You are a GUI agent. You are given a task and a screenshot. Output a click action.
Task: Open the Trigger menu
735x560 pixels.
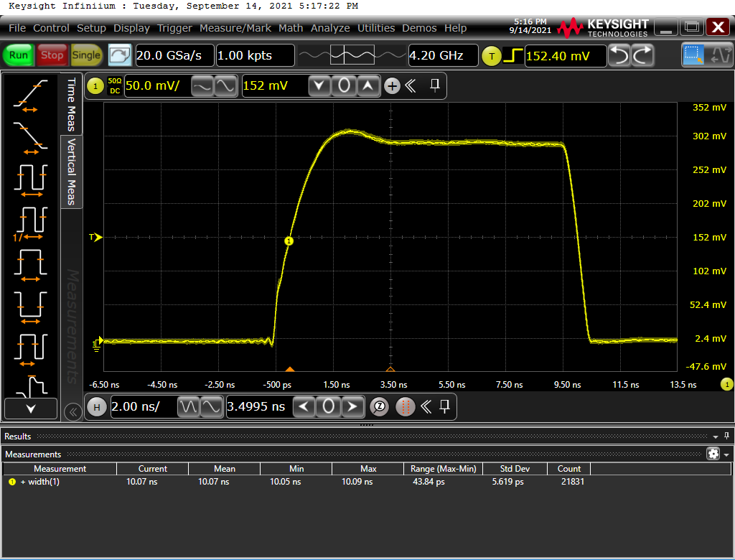174,28
